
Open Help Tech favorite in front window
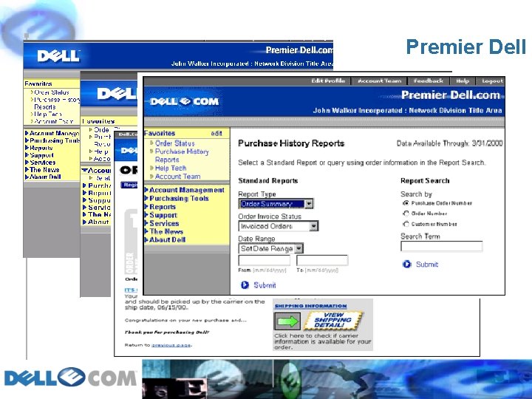pos(171,168)
